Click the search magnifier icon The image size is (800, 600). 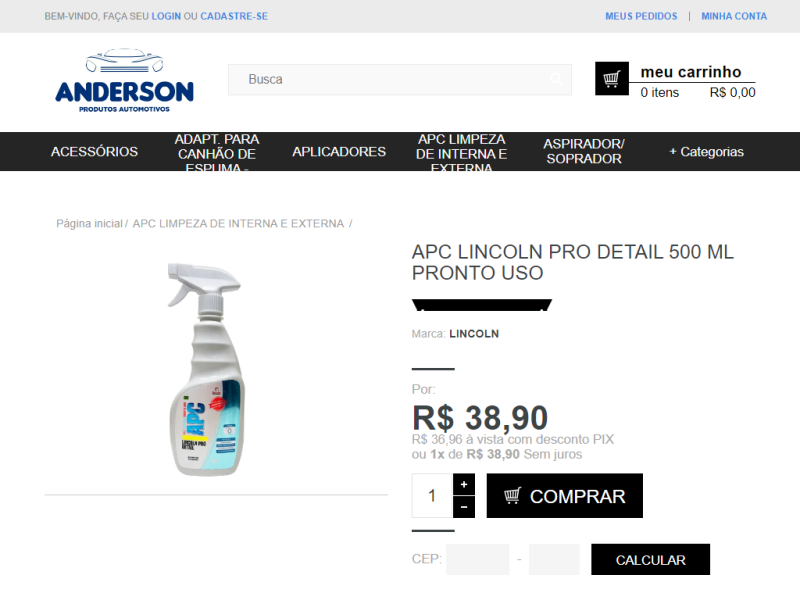coord(556,79)
